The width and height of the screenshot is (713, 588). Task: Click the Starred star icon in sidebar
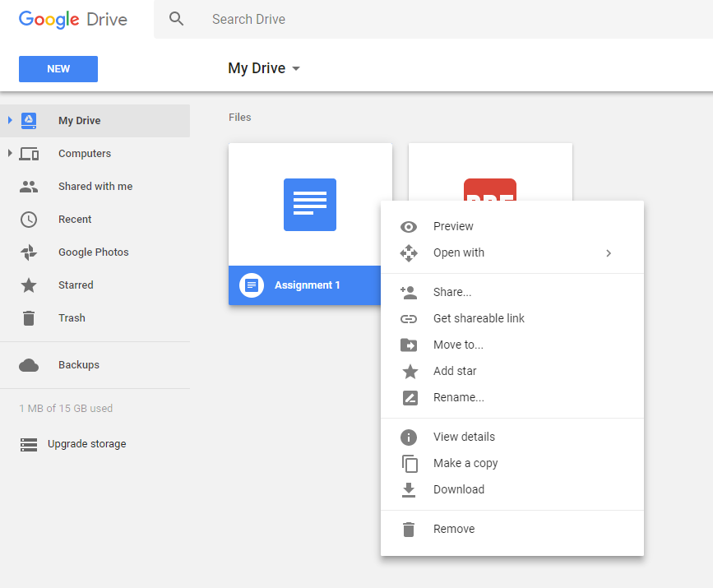pyautogui.click(x=29, y=285)
